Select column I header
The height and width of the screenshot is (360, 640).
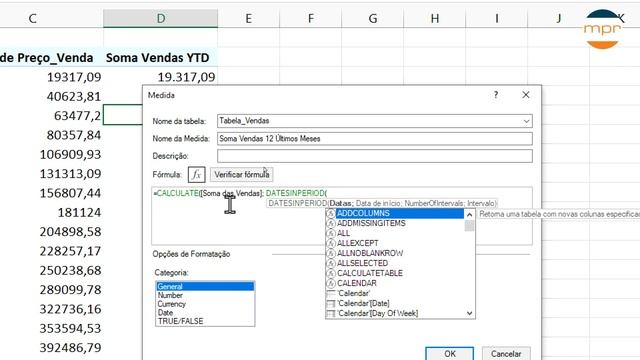(497, 18)
